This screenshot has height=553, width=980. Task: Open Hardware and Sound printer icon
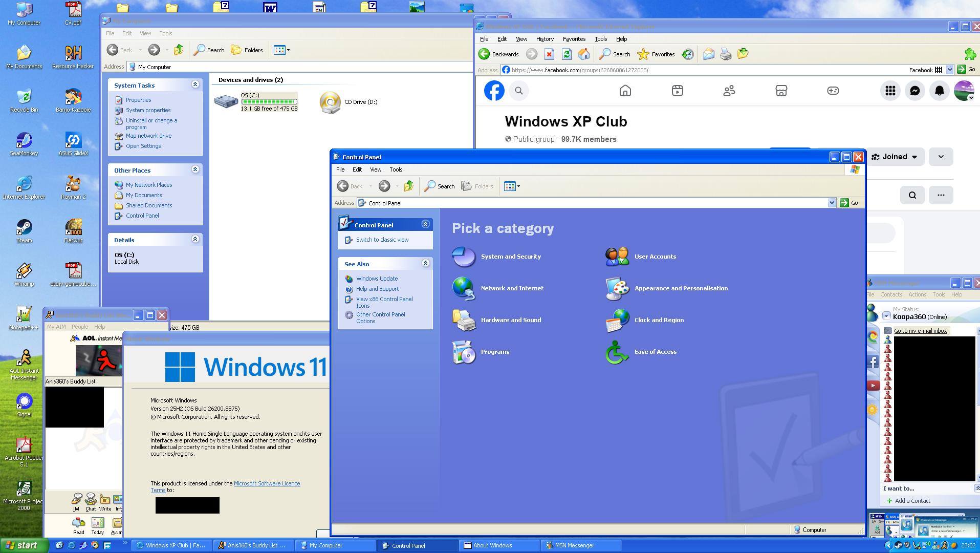point(464,320)
